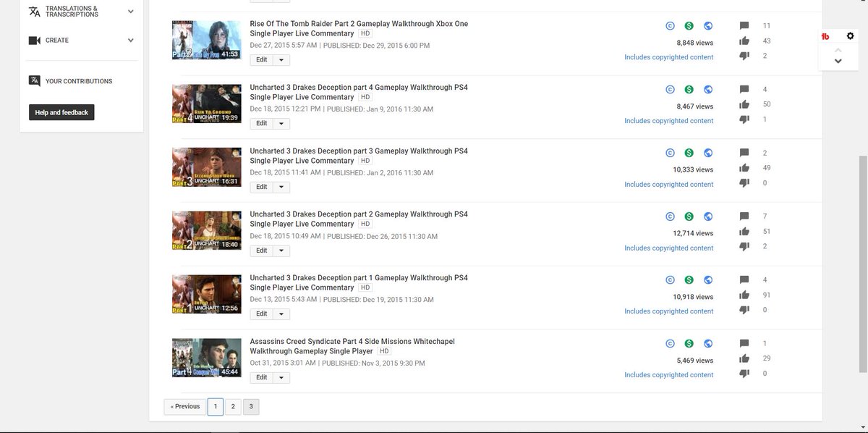This screenshot has width=868, height=433.
Task: Click HD badge for Uncharted 3 part 1
Action: (x=365, y=287)
